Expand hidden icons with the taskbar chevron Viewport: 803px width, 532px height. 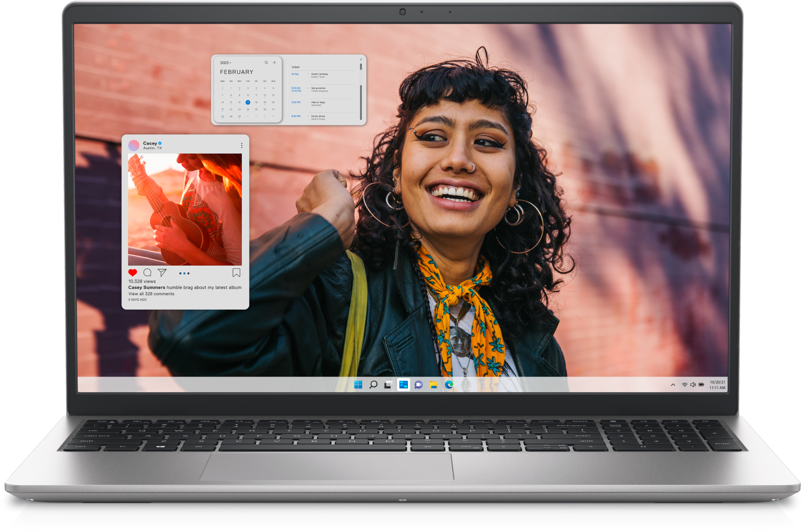point(673,385)
